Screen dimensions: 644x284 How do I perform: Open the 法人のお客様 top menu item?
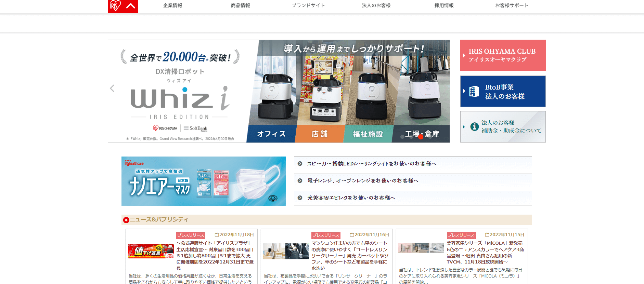tap(376, 5)
